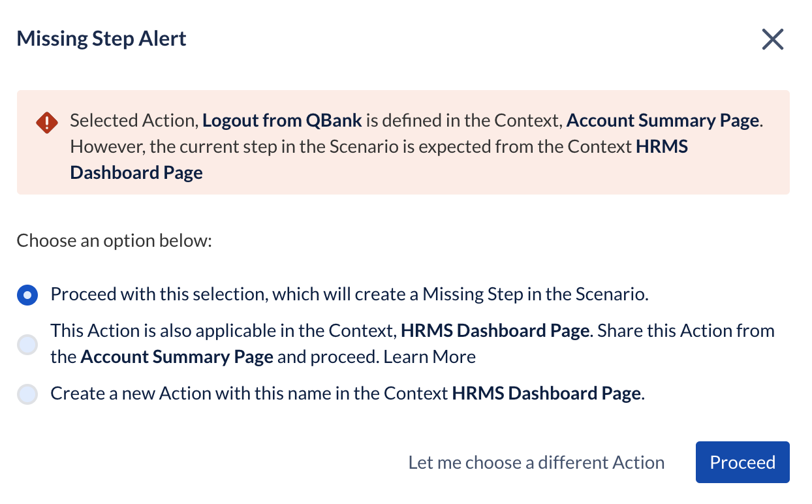Click Let me choose a different Action
The image size is (812, 504).
pos(536,463)
